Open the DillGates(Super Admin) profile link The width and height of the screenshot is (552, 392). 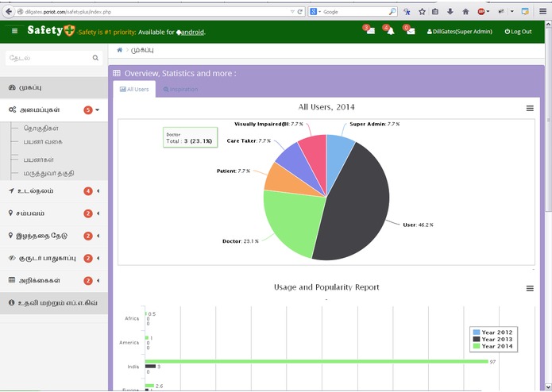click(x=459, y=32)
